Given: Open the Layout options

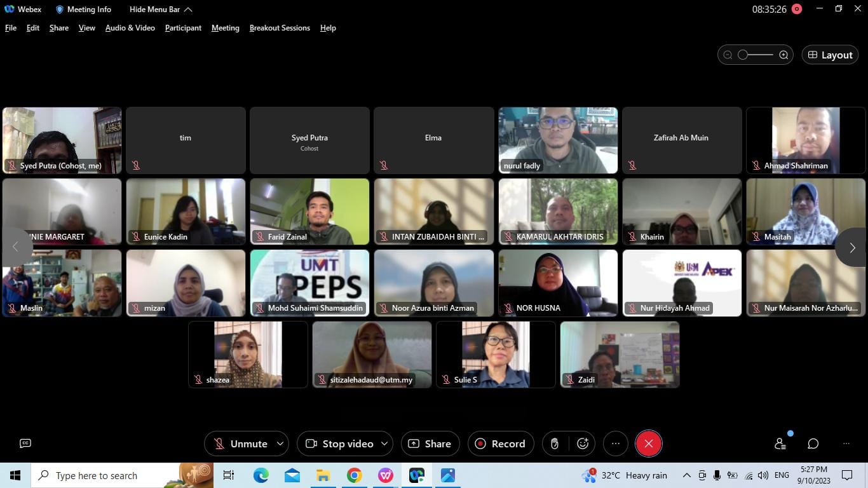Looking at the screenshot, I should (830, 55).
